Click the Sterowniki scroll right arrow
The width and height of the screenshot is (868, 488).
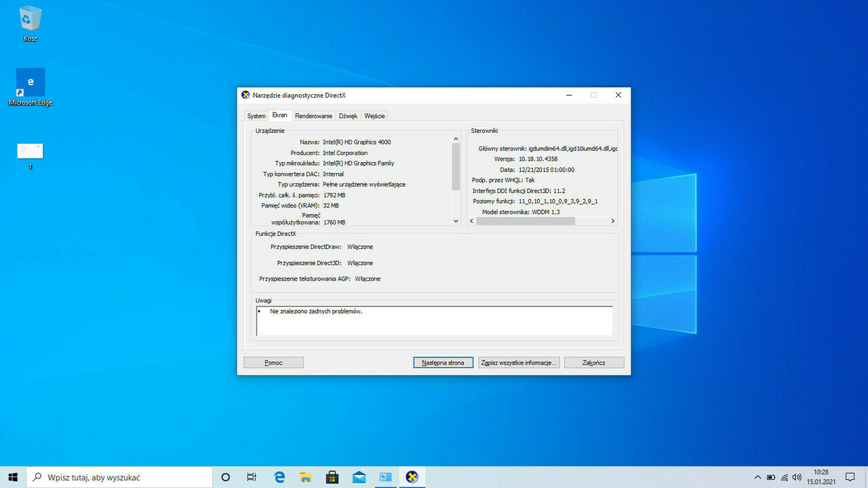tap(612, 221)
